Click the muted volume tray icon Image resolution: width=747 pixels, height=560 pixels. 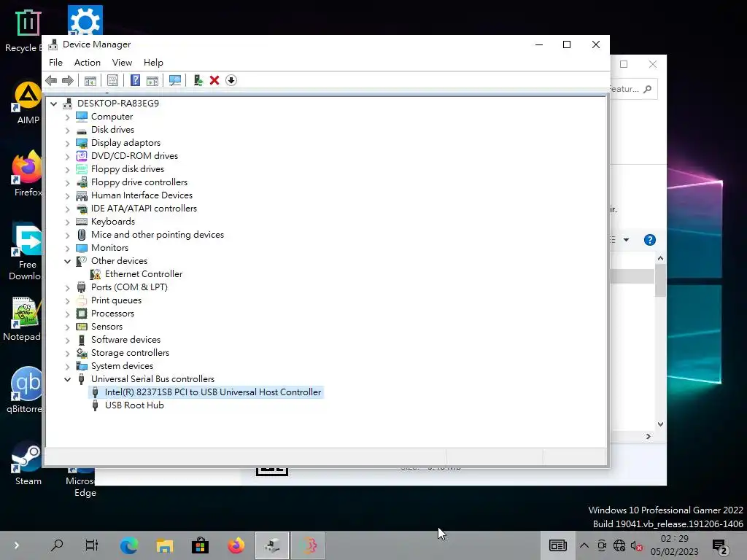636,545
